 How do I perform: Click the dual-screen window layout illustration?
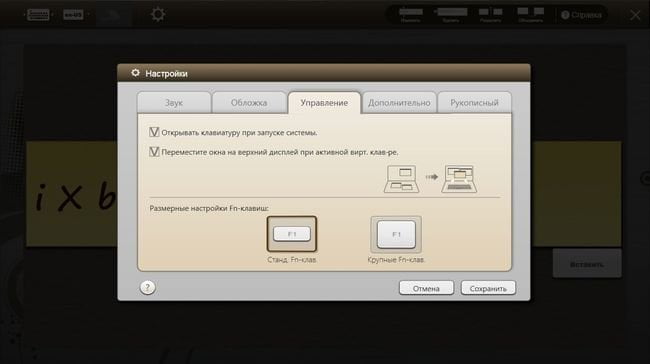pos(459,179)
